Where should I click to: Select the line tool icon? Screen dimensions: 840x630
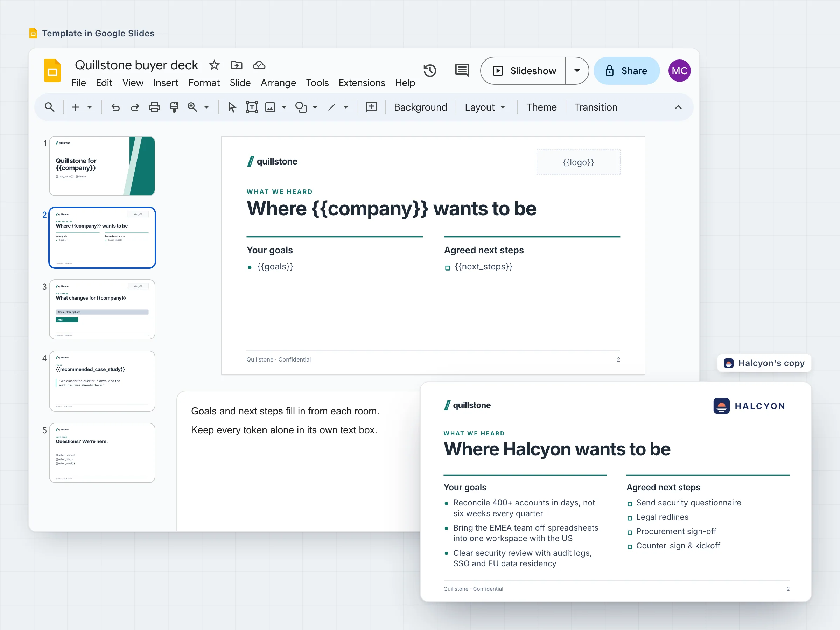[x=332, y=107]
